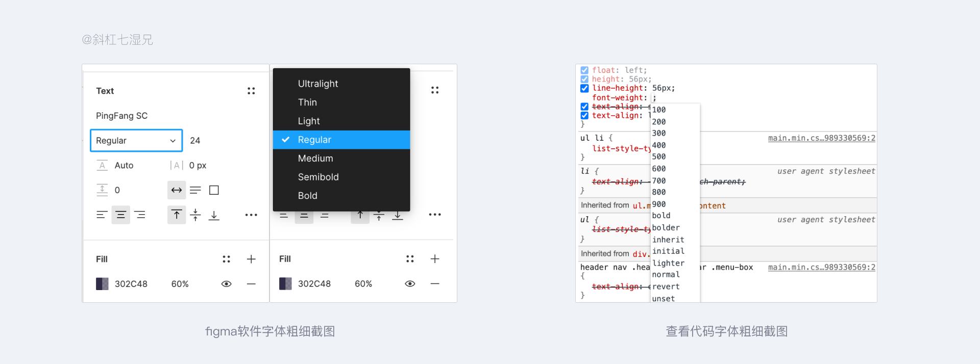Select Semibold from the weight menu

click(318, 177)
